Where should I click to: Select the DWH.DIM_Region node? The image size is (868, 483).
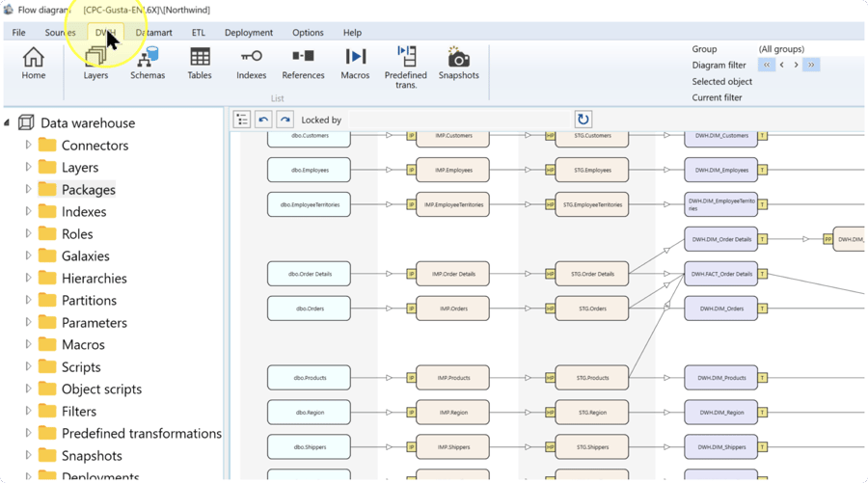[x=720, y=413]
